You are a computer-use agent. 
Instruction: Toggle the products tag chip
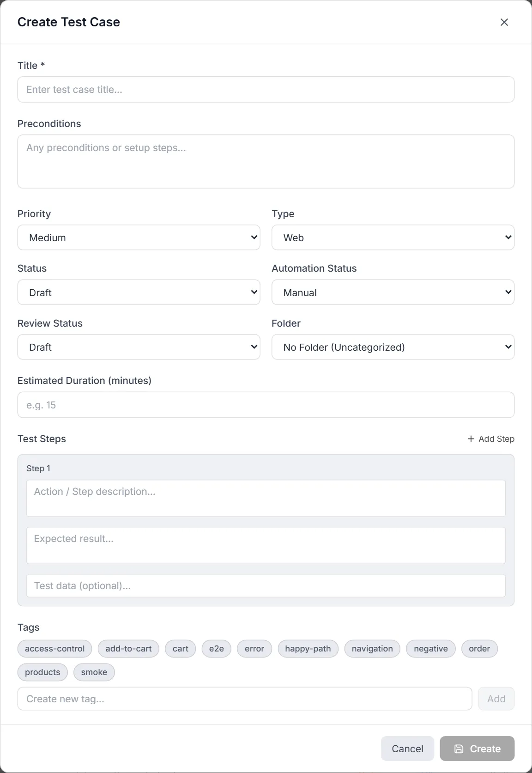tap(42, 672)
